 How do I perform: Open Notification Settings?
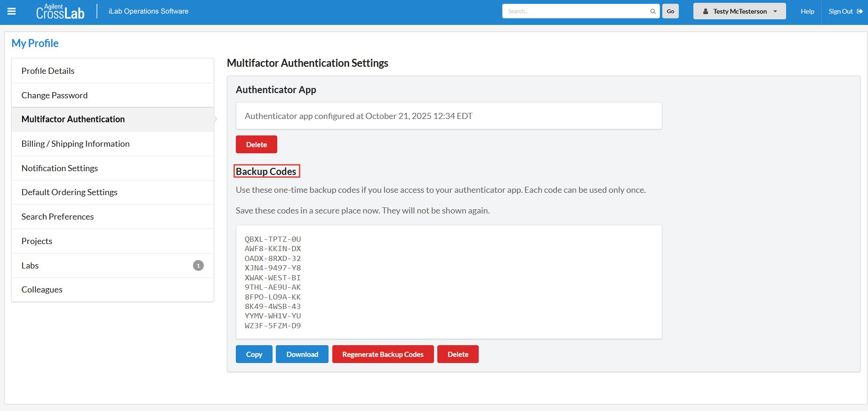(x=60, y=168)
